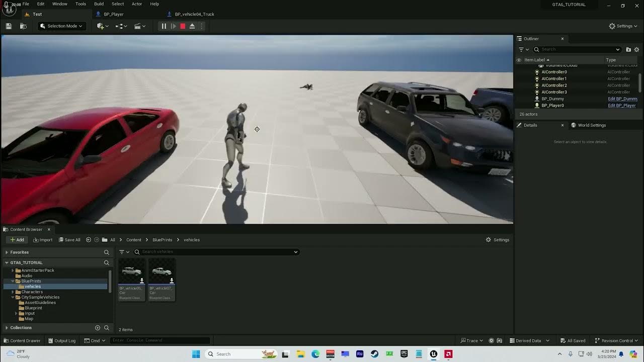Open the Edit BP_Player link
Viewport: 644px width, 362px height.
point(622,106)
